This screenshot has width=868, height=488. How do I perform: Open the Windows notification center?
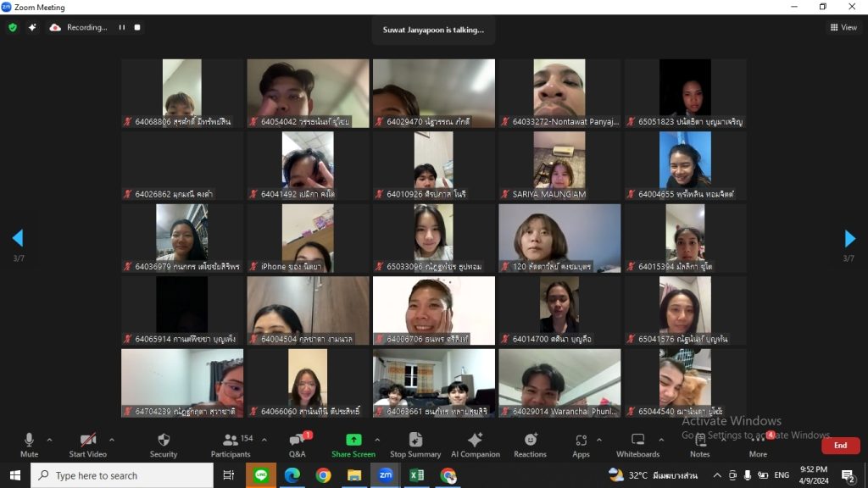[x=848, y=475]
